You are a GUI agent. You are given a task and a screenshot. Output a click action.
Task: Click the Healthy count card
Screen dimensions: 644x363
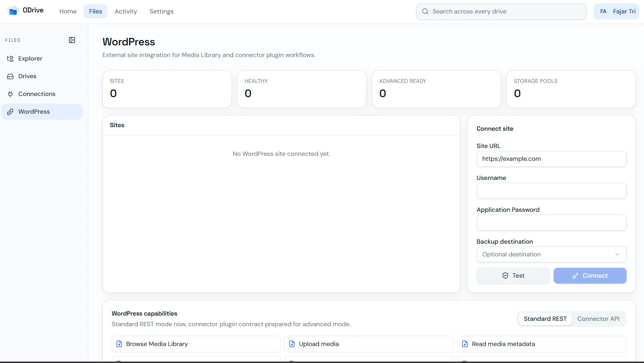coord(302,89)
